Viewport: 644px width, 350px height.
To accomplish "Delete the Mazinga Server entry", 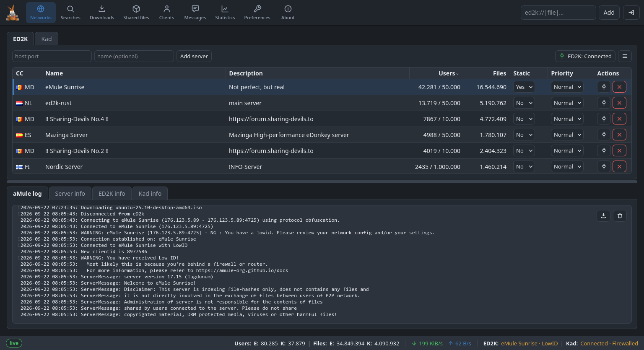I will pyautogui.click(x=619, y=135).
